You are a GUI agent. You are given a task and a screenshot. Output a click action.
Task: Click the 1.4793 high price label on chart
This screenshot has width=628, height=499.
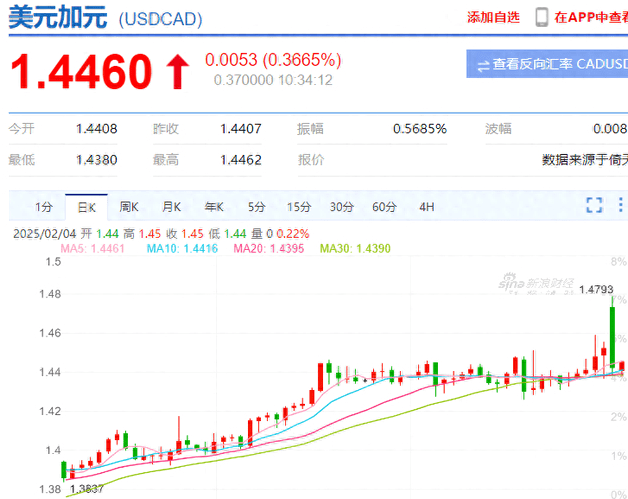[x=596, y=289]
